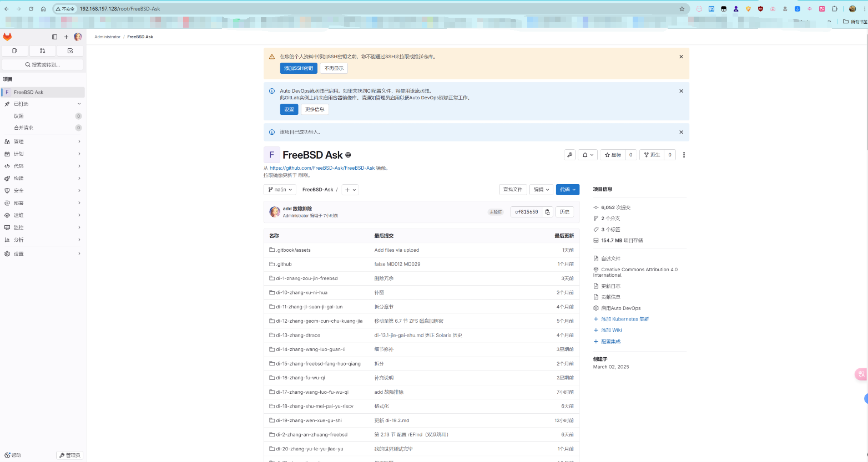Expand the 代码 sidebar section
Screen dimensions: 868x462
pos(43,166)
